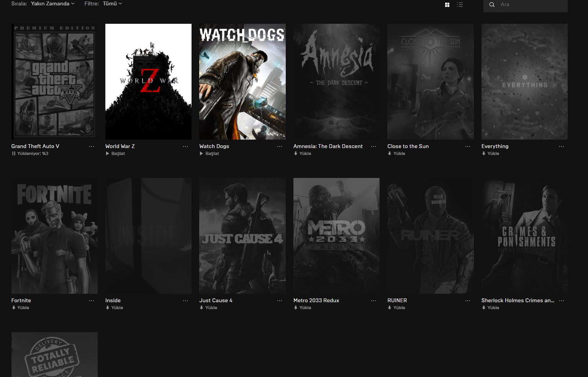
Task: Install RUINER via Yükle
Action: (x=396, y=308)
